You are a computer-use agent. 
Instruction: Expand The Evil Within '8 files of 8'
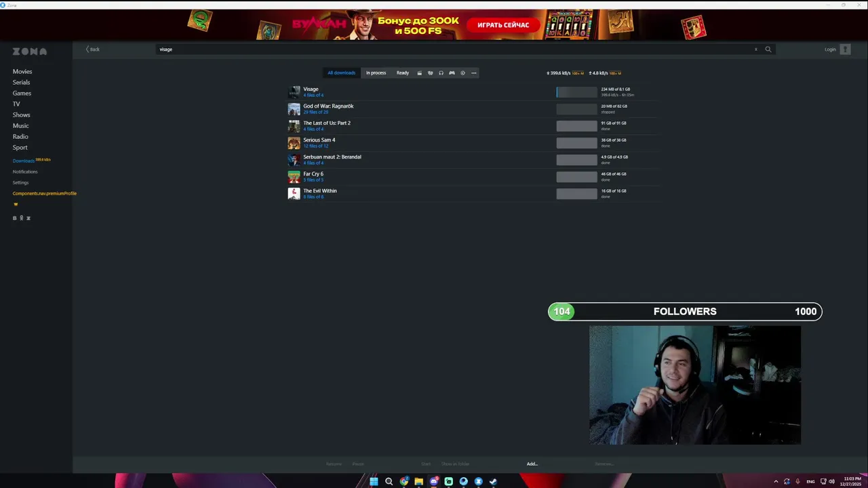[x=313, y=197]
